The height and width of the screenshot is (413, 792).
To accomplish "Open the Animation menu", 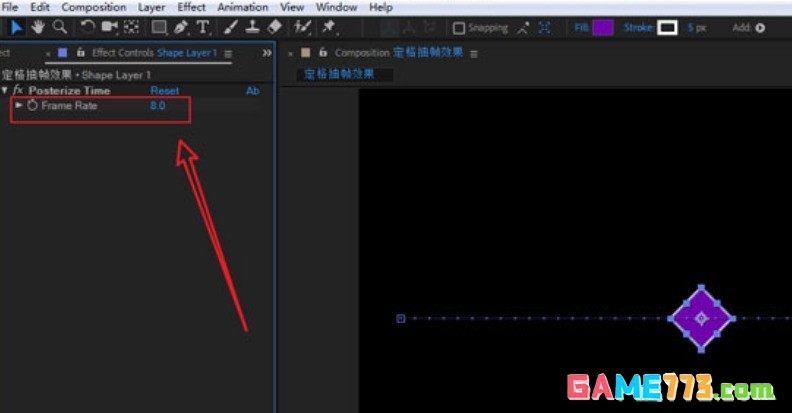I will point(243,7).
